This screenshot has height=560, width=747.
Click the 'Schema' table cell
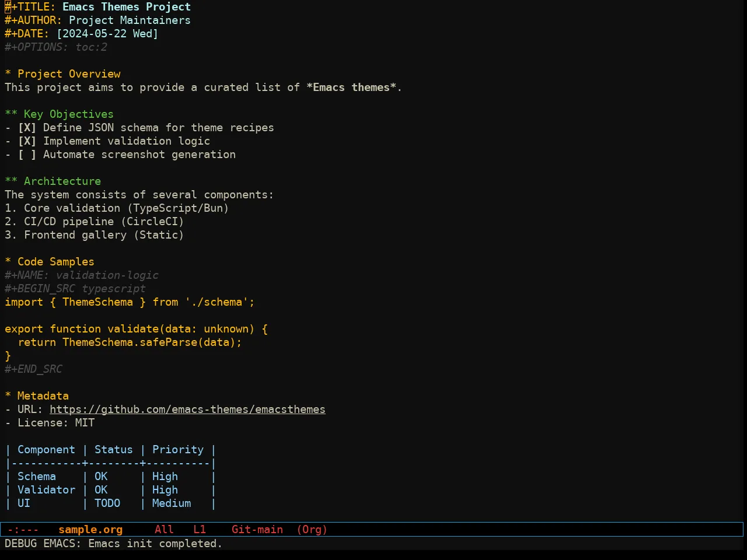[x=37, y=477]
